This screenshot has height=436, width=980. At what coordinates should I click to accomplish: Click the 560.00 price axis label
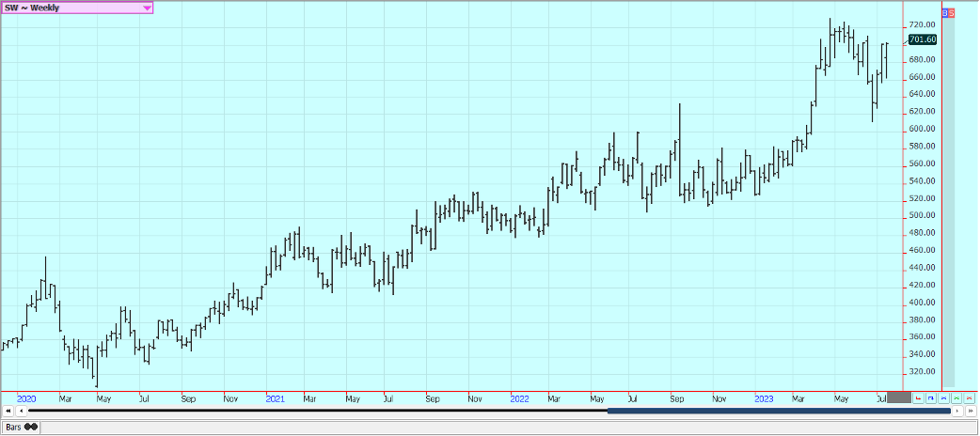pyautogui.click(x=922, y=163)
